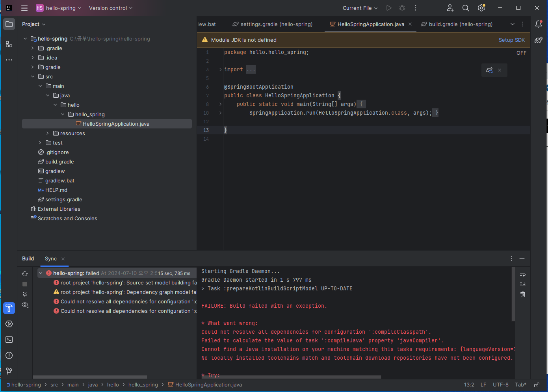The image size is (548, 392).
Task: Collapse the src folder
Action: [x=33, y=76]
